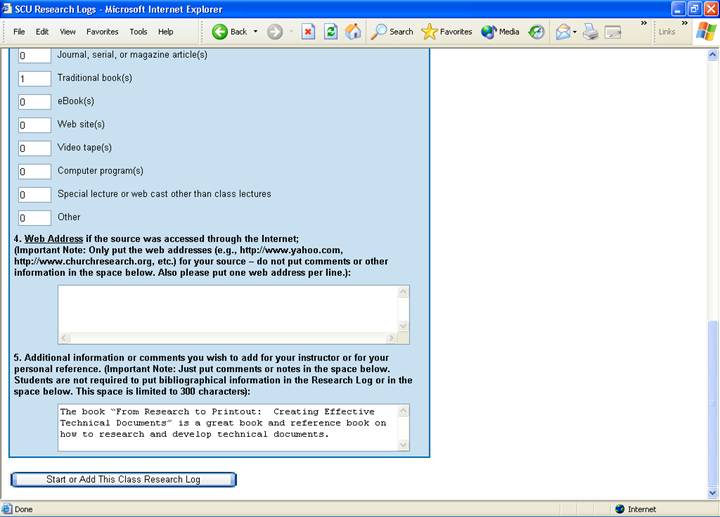Click the Media toolbar button
Image resolution: width=720 pixels, height=517 pixels.
500,31
